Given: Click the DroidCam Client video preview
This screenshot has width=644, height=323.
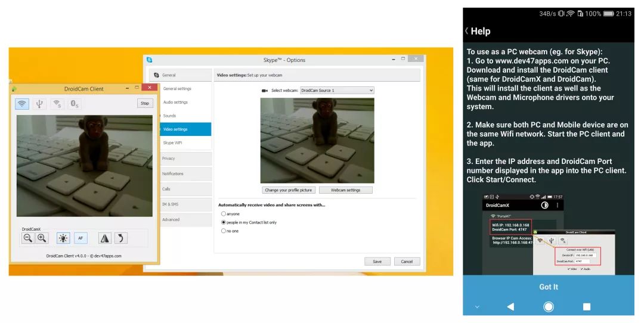Looking at the screenshot, I should click(85, 166).
